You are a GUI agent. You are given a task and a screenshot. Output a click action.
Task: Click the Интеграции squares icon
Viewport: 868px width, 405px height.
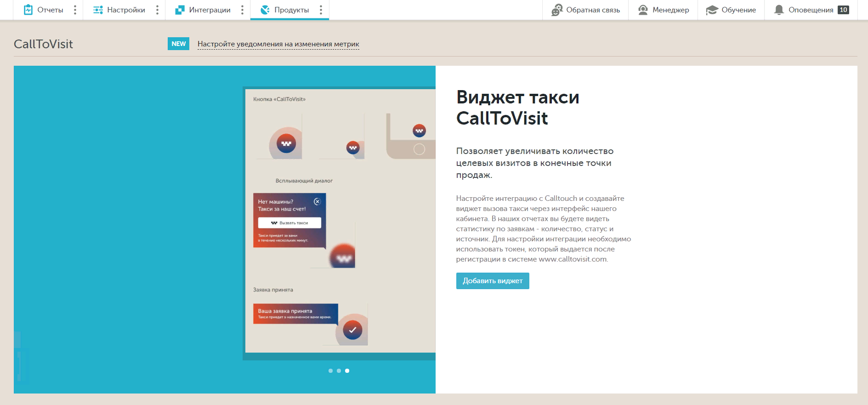[x=180, y=10]
